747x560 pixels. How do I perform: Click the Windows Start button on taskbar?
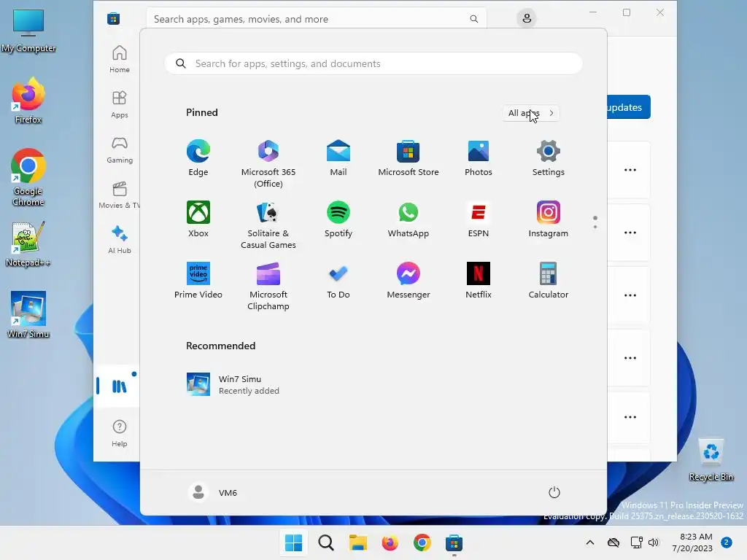[x=293, y=542]
